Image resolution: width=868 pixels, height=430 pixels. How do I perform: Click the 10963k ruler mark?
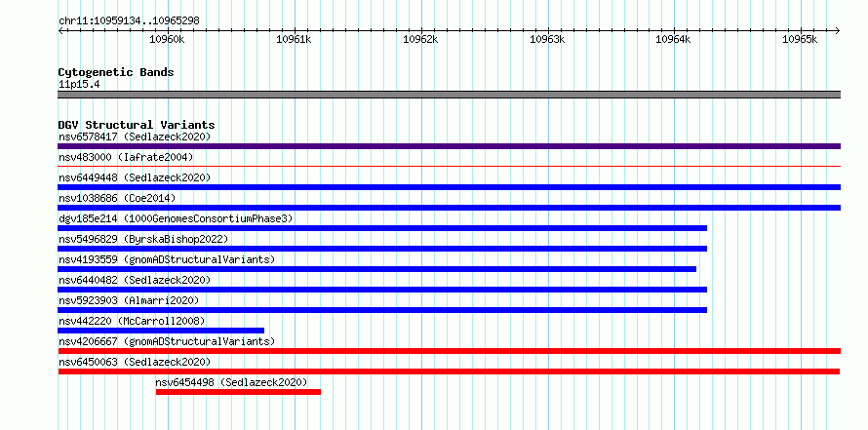click(547, 39)
